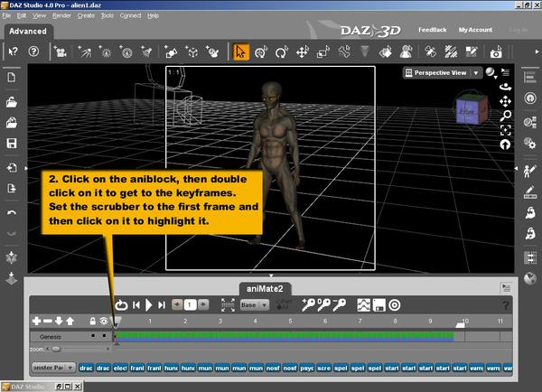Click the add keyframe plus-key icon
542x392 pixels.
[308, 305]
